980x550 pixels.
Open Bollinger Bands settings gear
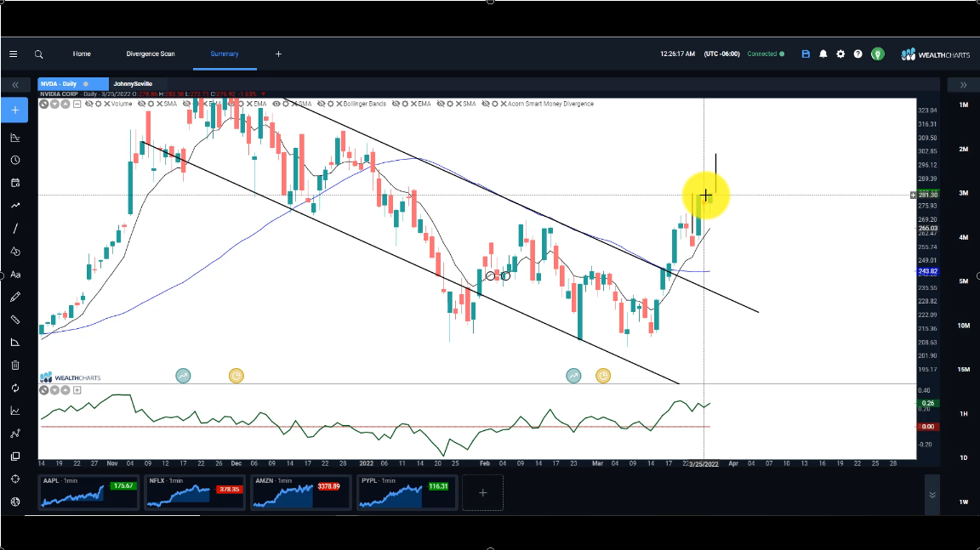[x=331, y=104]
